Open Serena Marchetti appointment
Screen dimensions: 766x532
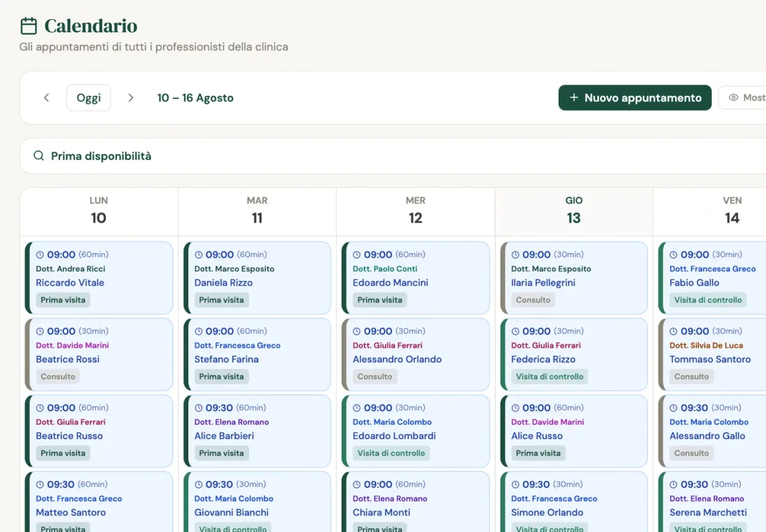pyautogui.click(x=712, y=501)
